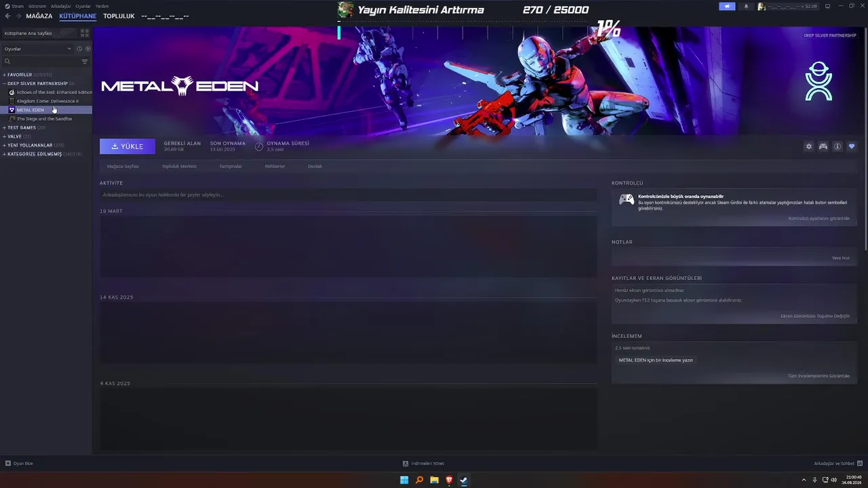Screen dimensions: 868x488
Task: Toggle ready-to-play games filter
Action: coord(88,49)
